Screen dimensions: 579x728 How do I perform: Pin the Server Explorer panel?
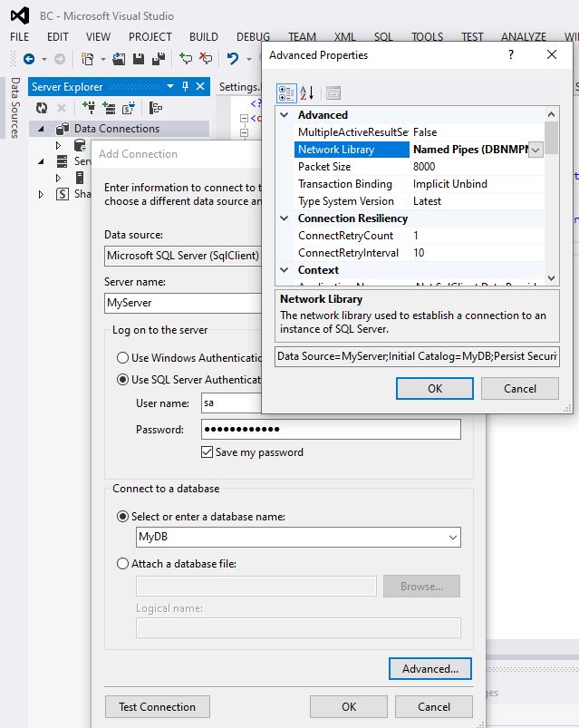(186, 86)
